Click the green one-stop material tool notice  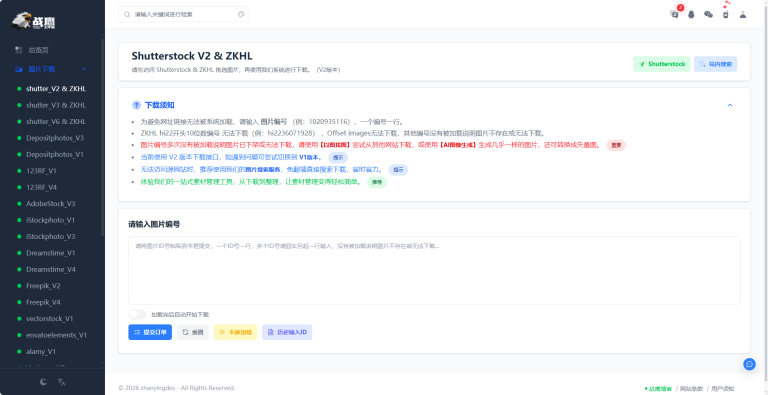pyautogui.click(x=251, y=182)
